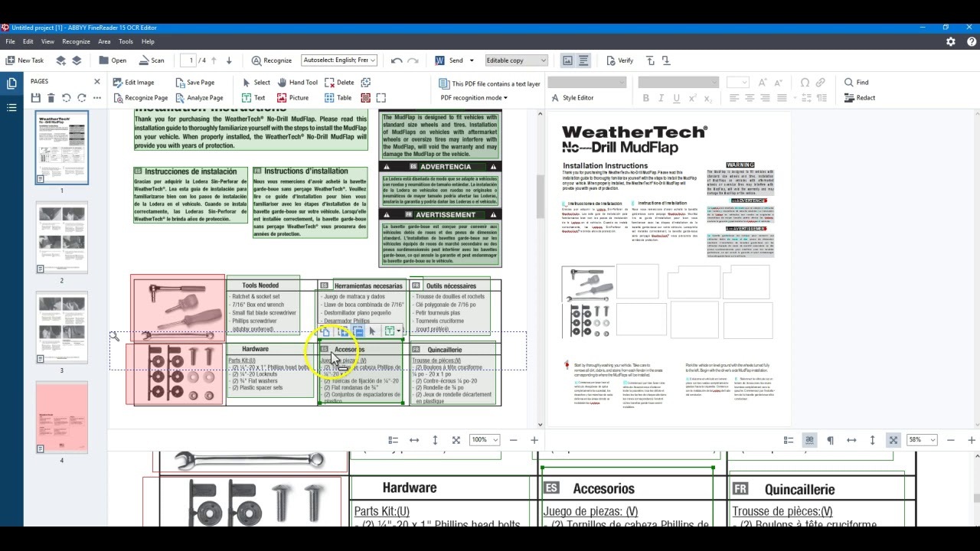
Task: Click Recognize Page in the toolbar
Action: pos(140,98)
